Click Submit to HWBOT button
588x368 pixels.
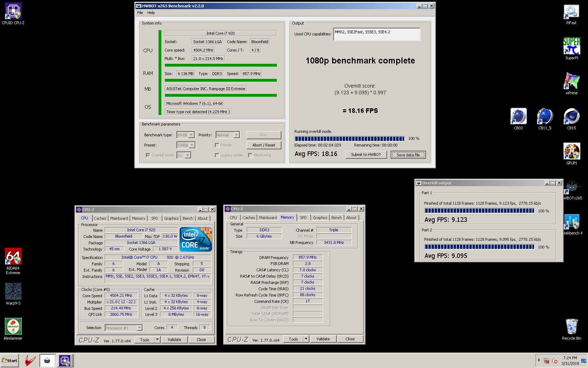point(366,155)
